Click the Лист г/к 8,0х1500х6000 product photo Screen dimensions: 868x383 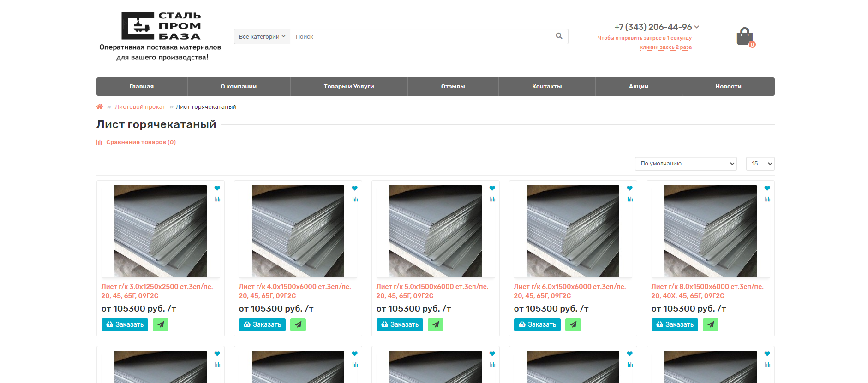pos(711,231)
